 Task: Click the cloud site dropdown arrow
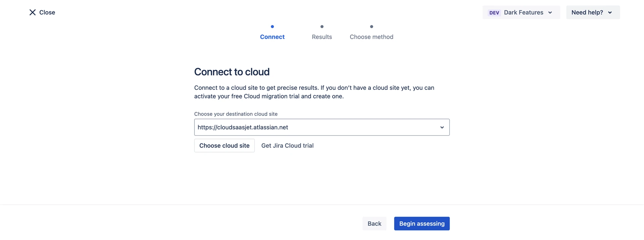tap(442, 127)
